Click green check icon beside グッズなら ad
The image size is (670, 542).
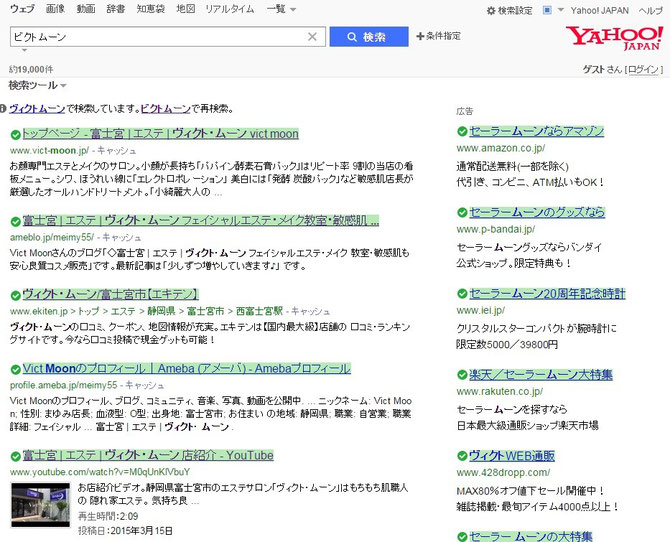click(x=462, y=212)
